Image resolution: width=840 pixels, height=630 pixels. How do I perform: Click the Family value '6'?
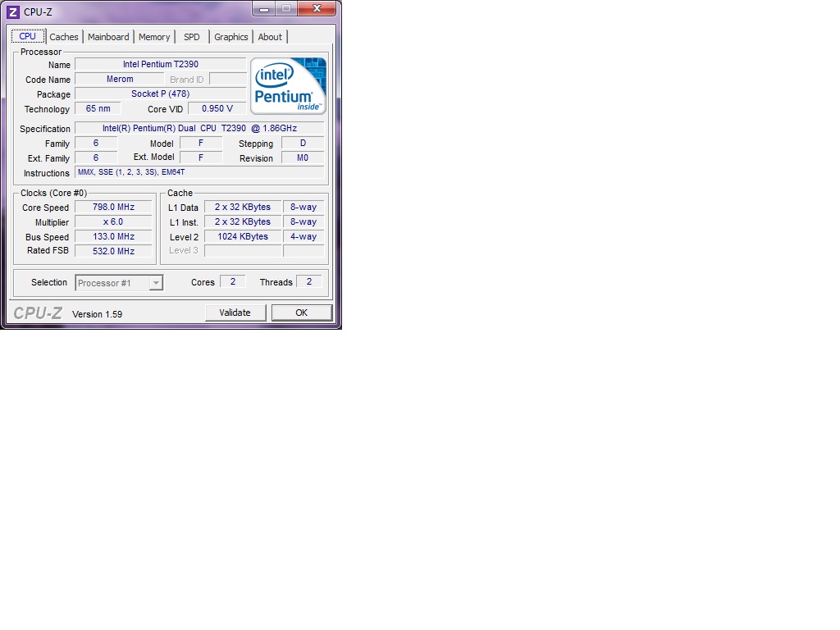[96, 143]
